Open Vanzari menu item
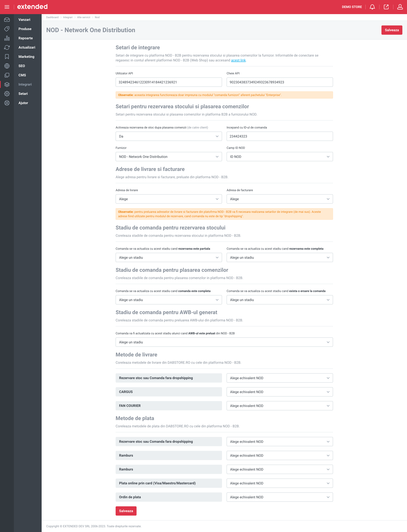The width and height of the screenshot is (407, 532). tap(24, 20)
